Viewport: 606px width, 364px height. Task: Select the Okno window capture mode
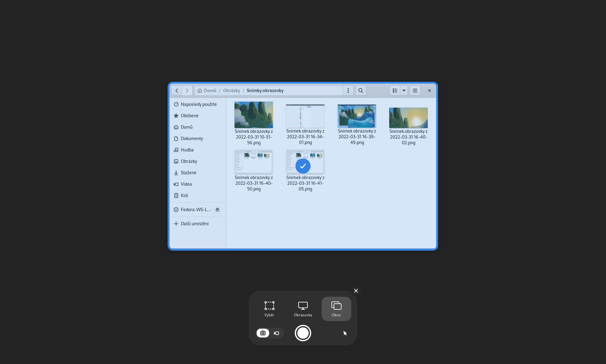[336, 309]
